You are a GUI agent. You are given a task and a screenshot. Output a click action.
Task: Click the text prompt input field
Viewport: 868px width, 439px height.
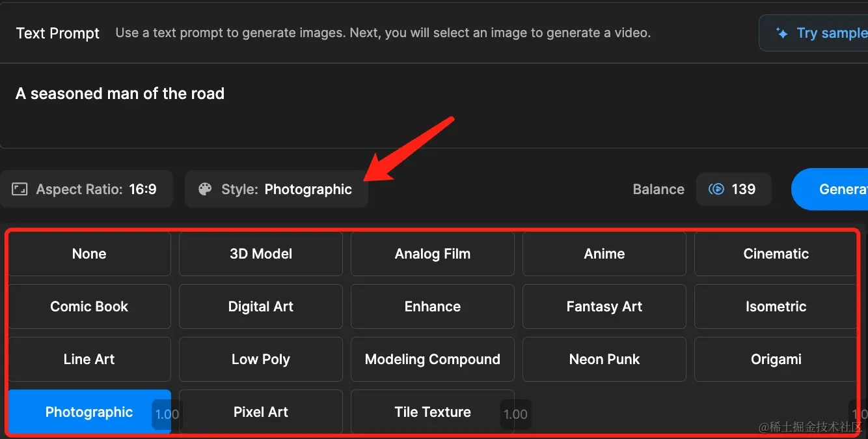(434, 106)
